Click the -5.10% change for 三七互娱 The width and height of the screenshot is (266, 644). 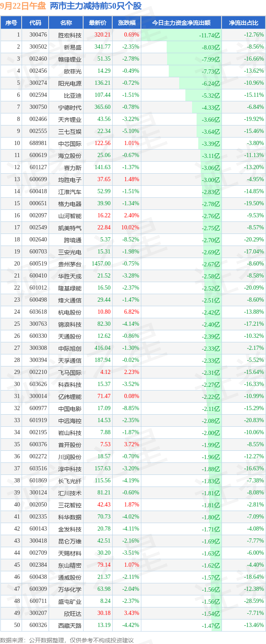[131, 131]
